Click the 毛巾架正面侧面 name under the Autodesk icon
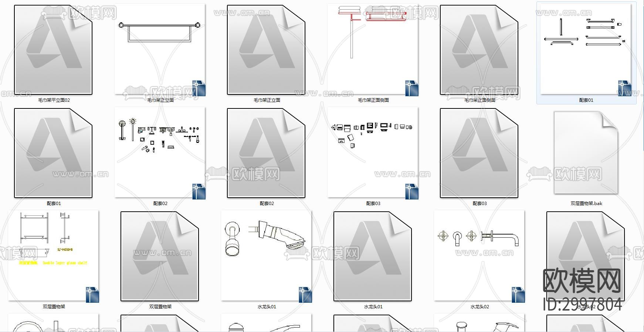 click(480, 100)
